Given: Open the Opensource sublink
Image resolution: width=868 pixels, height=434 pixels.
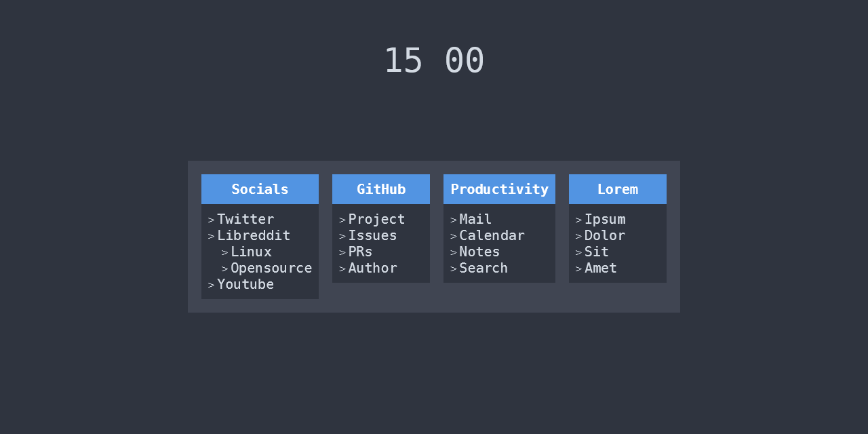Looking at the screenshot, I should 271,268.
